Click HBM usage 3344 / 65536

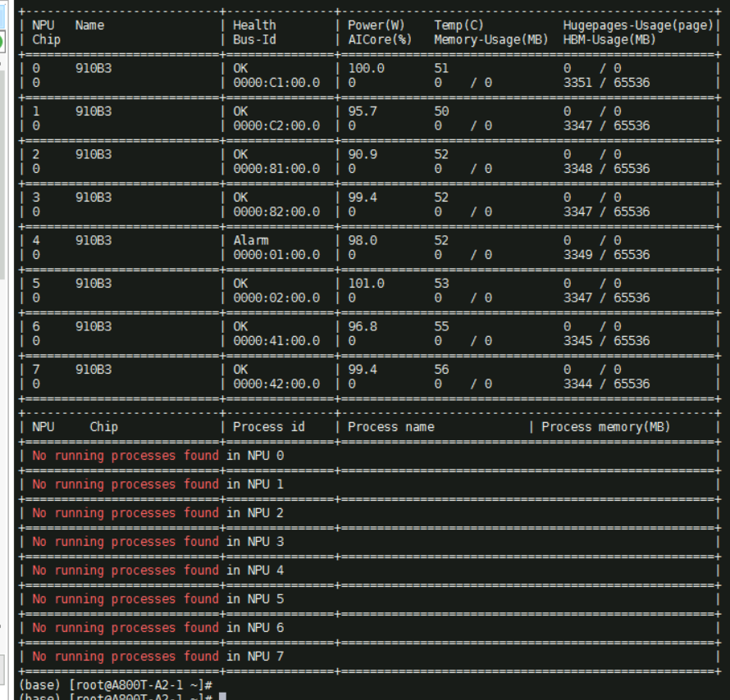(x=606, y=384)
